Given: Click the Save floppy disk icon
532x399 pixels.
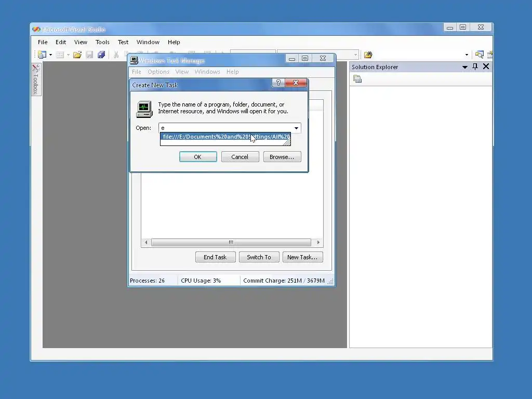Looking at the screenshot, I should [x=89, y=55].
